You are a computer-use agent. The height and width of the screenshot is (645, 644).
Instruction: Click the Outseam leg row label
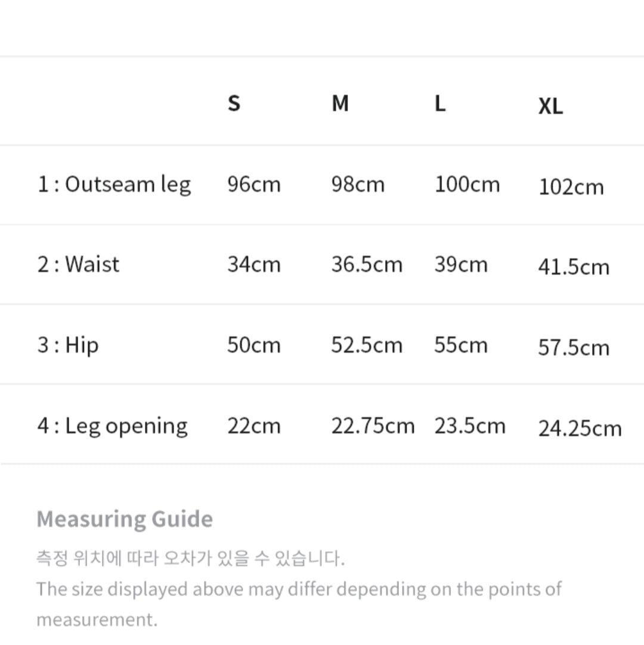pyautogui.click(x=114, y=184)
